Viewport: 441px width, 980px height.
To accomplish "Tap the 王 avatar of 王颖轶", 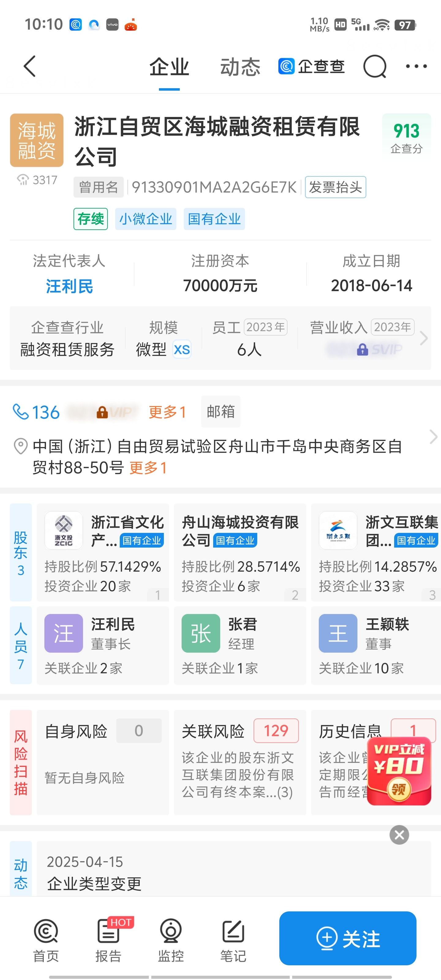I will tap(338, 633).
